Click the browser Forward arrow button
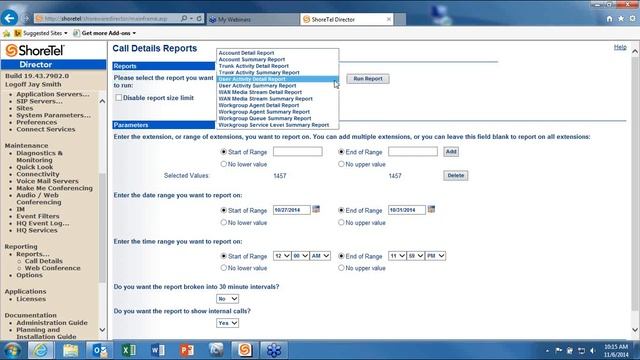 click(x=26, y=18)
